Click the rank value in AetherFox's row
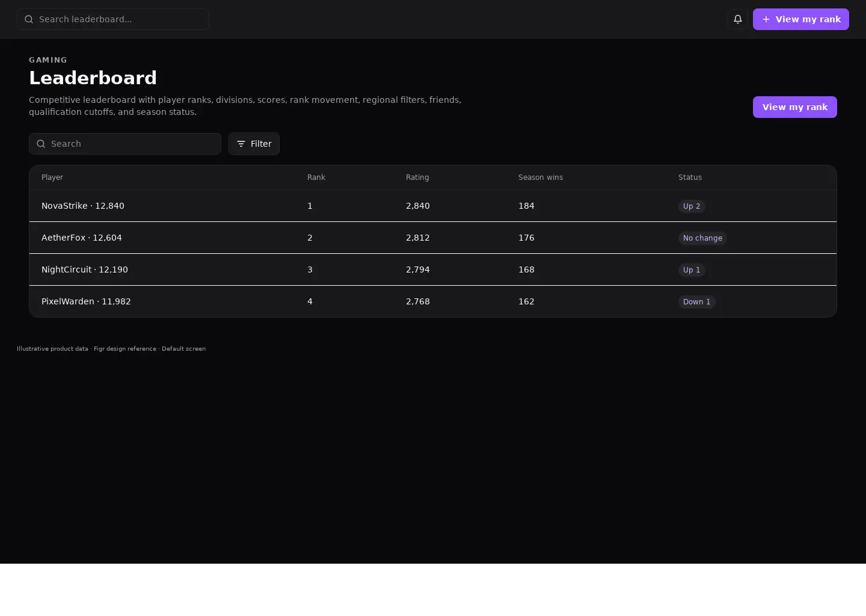 [x=310, y=238]
